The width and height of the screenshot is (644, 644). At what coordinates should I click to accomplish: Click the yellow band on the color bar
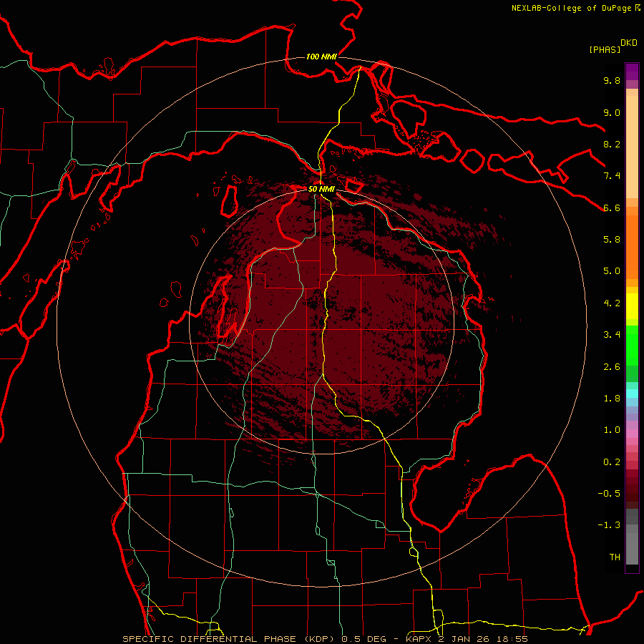point(632,306)
